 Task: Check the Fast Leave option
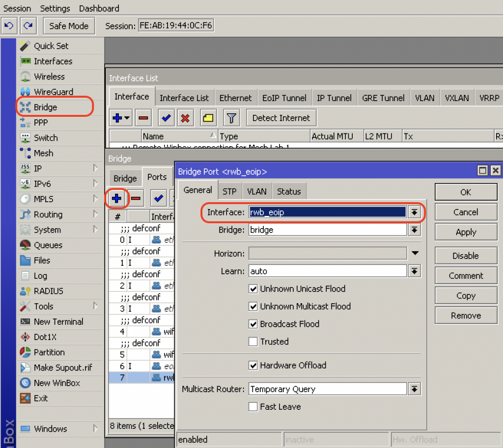(x=253, y=406)
